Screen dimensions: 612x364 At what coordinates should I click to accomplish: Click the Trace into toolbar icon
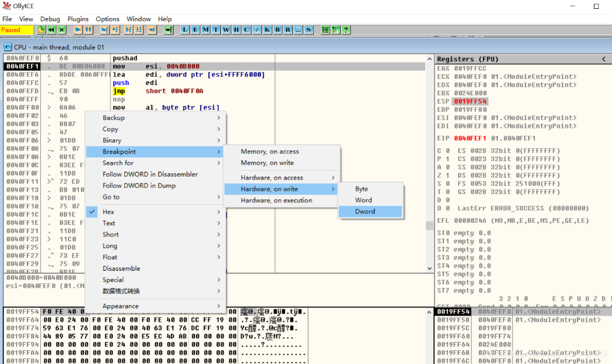pos(129,30)
